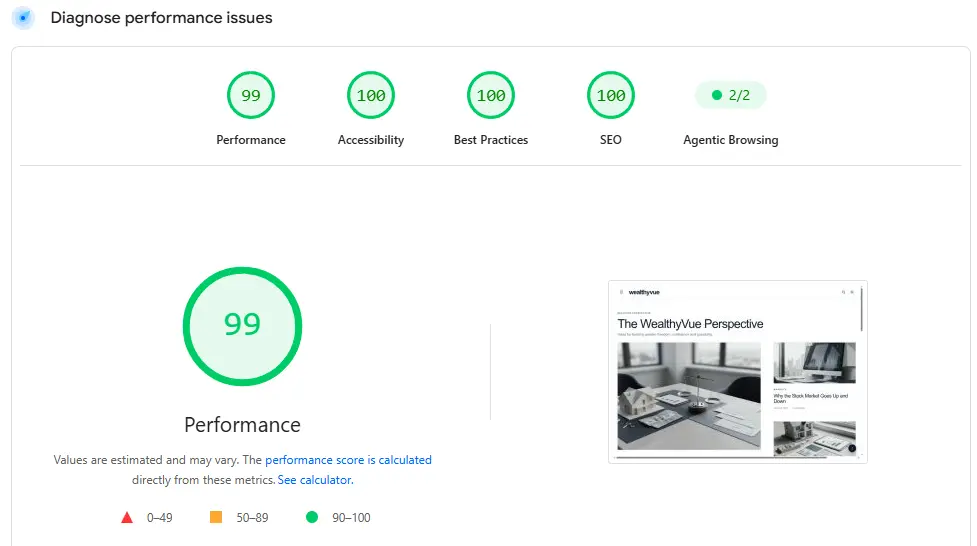Click the orange square 50–89 legend icon
This screenshot has width=977, height=546.
point(216,517)
